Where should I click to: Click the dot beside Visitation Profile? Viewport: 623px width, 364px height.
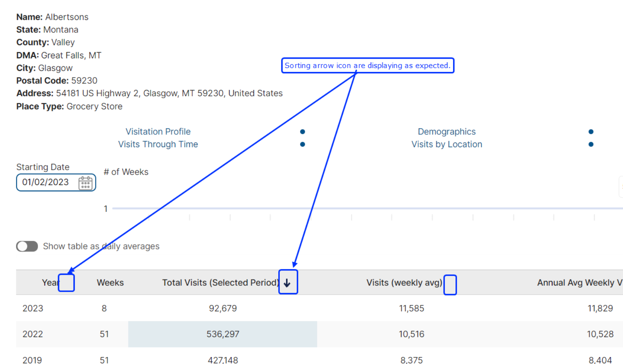[x=302, y=132]
